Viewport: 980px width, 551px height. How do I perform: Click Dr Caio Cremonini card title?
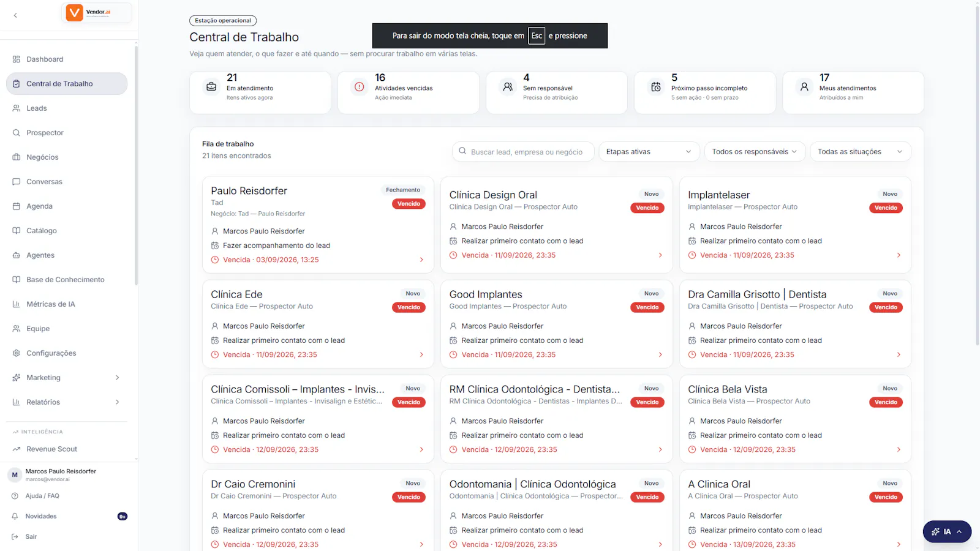(253, 484)
